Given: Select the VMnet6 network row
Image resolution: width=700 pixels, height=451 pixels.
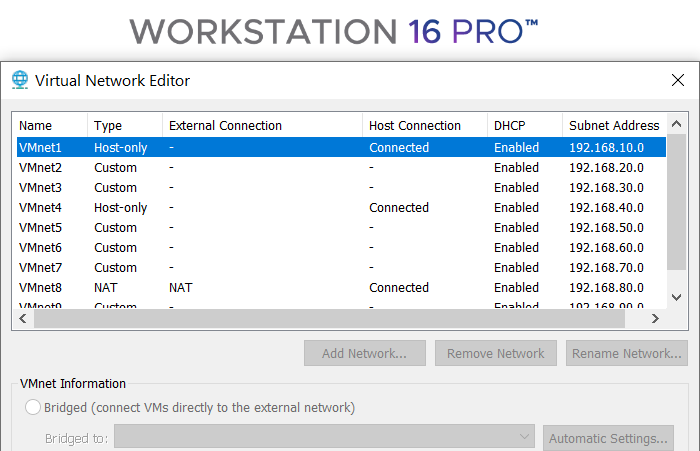Looking at the screenshot, I should pos(341,247).
